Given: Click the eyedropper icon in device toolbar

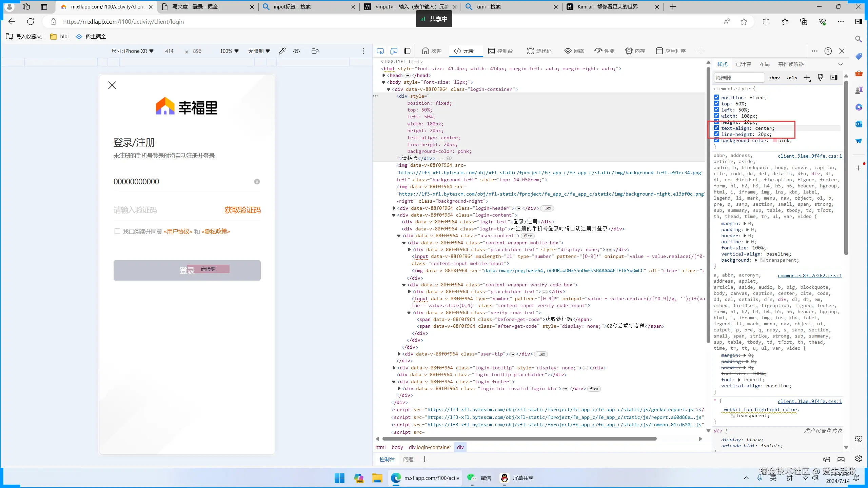Looking at the screenshot, I should (282, 51).
